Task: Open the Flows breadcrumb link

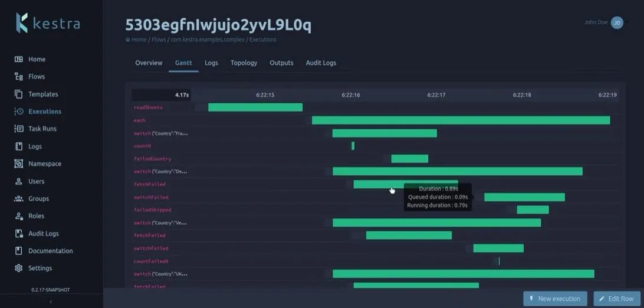Action: 159,40
